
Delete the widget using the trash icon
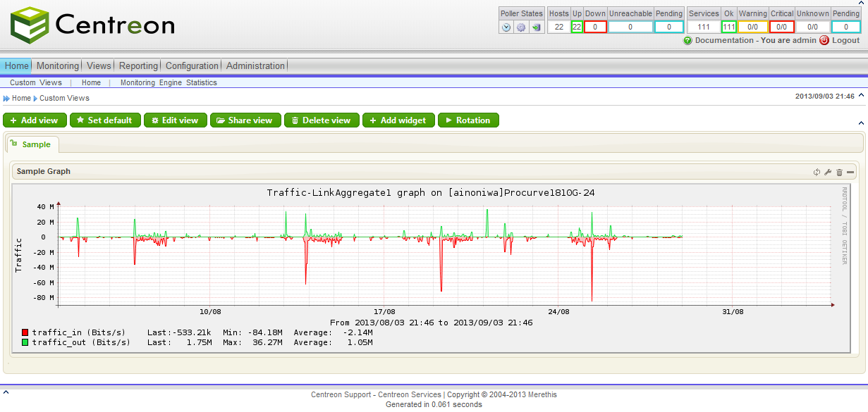point(839,171)
